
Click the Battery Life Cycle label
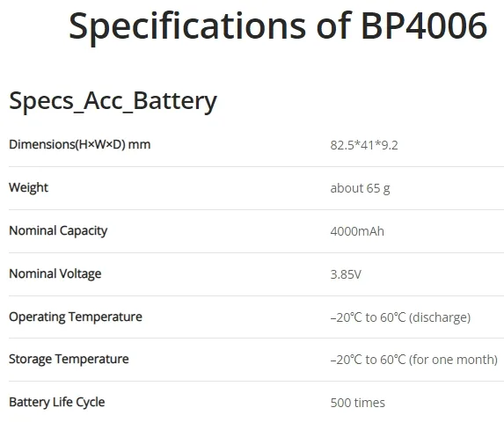point(57,403)
